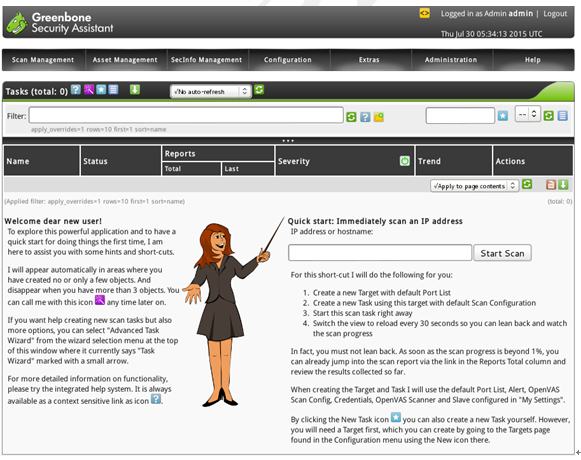Click green export download icon in Tasks header
581x460 pixels.
[x=135, y=90]
